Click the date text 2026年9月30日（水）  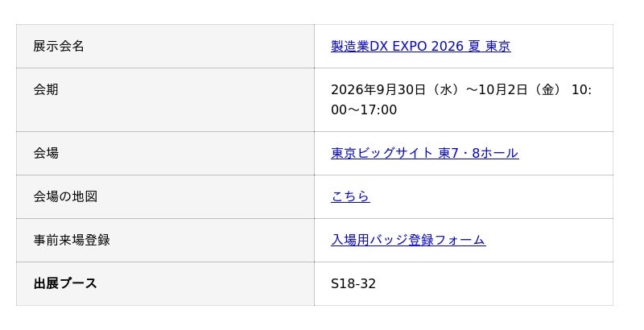[398, 90]
